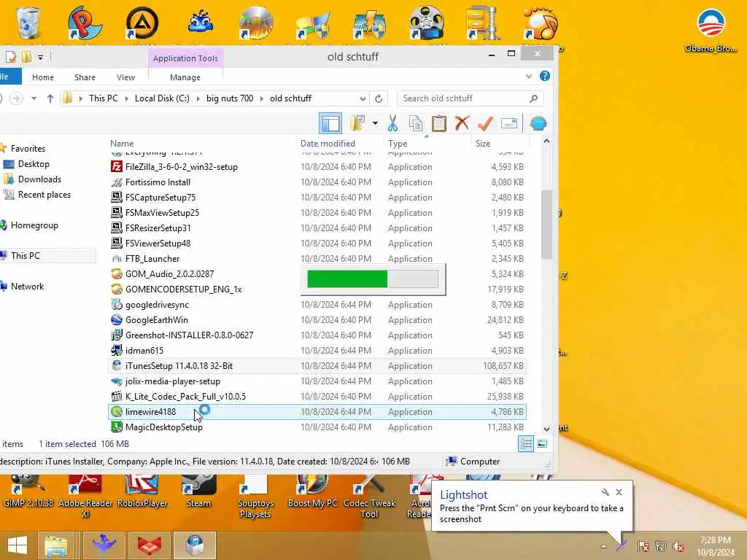Open recent locations dropdown arrow
Viewport: 747px width, 560px height.
[x=34, y=98]
